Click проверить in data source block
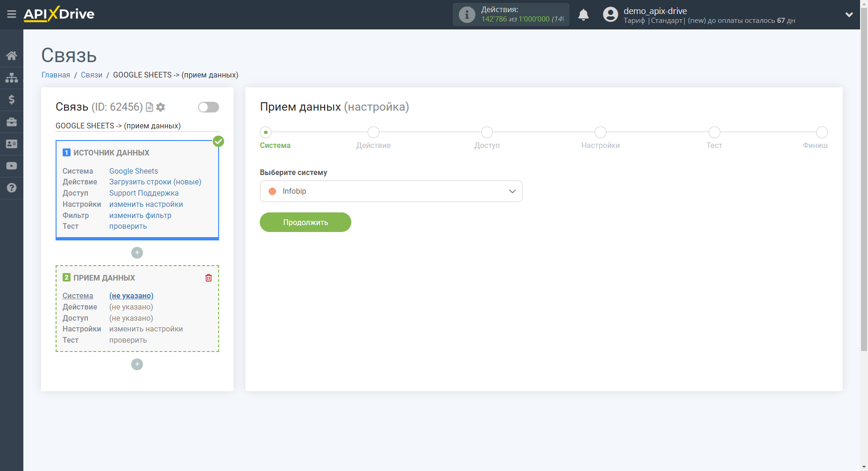 [128, 226]
